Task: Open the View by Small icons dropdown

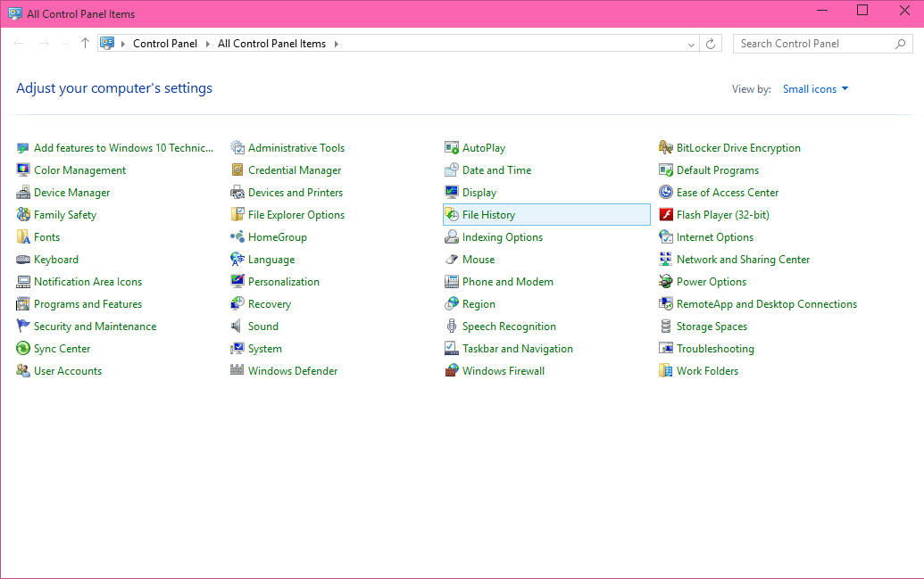Action: click(815, 89)
